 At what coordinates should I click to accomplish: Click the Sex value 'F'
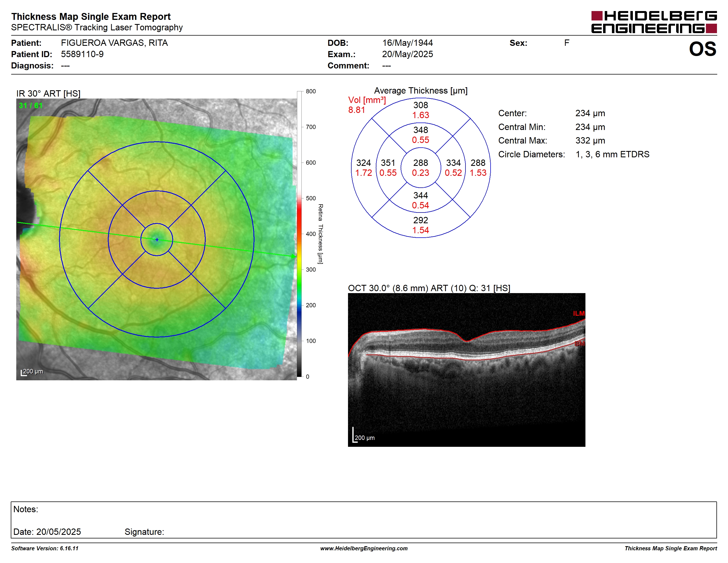point(567,43)
